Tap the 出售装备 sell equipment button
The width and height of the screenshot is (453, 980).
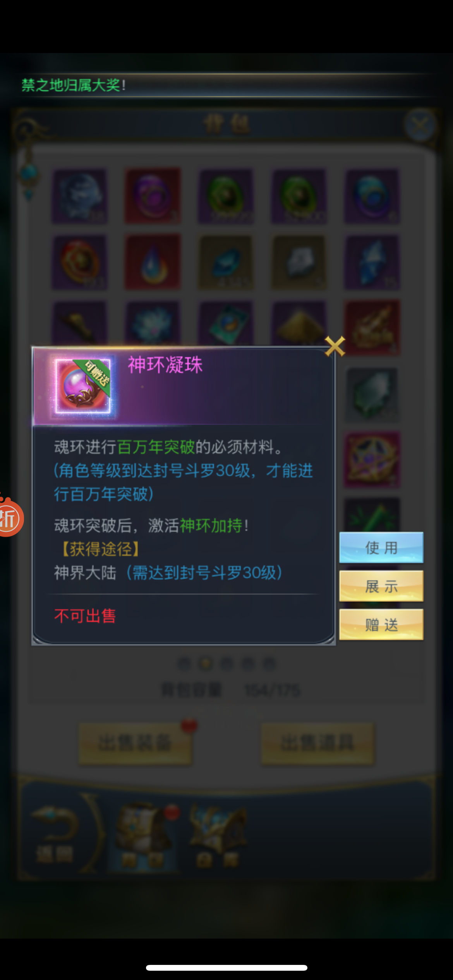135,743
